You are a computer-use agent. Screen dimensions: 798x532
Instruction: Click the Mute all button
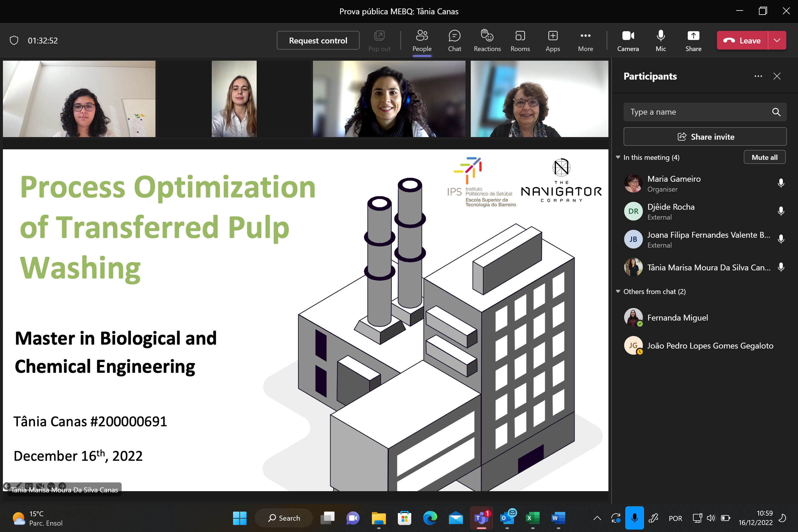click(x=764, y=157)
